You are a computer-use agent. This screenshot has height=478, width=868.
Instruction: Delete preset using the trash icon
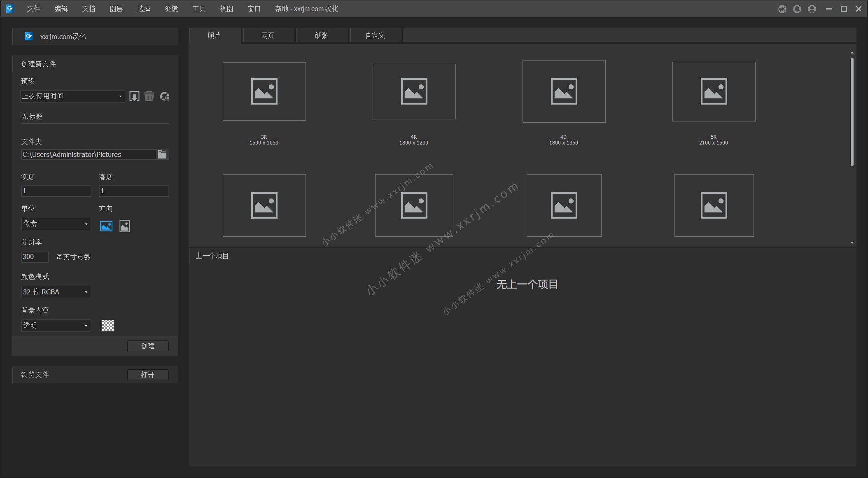(x=149, y=96)
